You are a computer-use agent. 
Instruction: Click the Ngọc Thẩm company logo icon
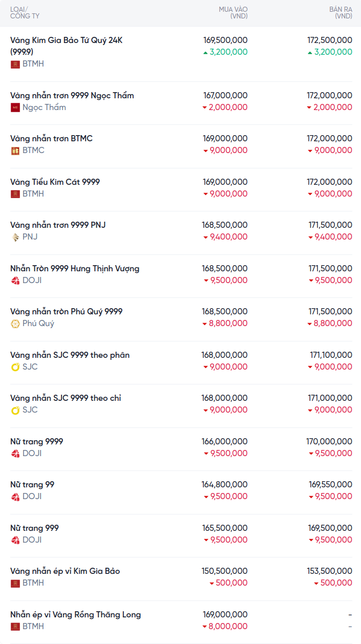pyautogui.click(x=15, y=108)
